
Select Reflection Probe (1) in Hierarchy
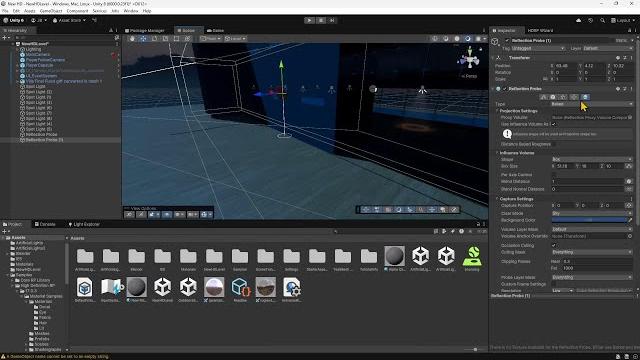(44, 140)
